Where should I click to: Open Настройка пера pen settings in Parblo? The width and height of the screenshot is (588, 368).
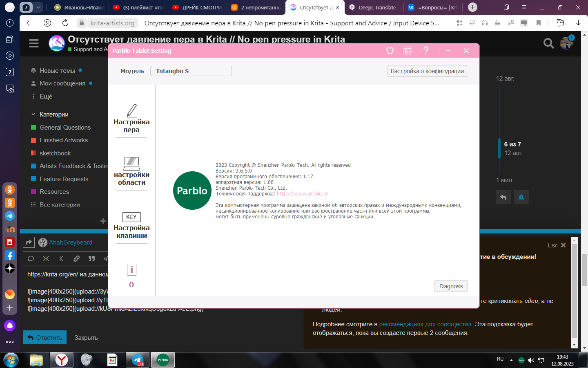pyautogui.click(x=131, y=119)
